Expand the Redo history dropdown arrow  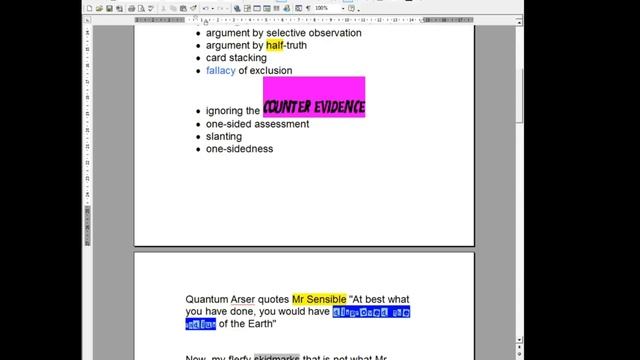[227, 8]
